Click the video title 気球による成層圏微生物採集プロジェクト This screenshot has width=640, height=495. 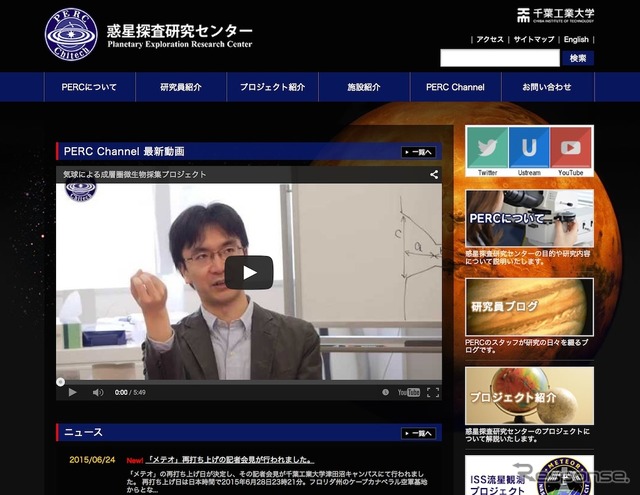pyautogui.click(x=135, y=175)
